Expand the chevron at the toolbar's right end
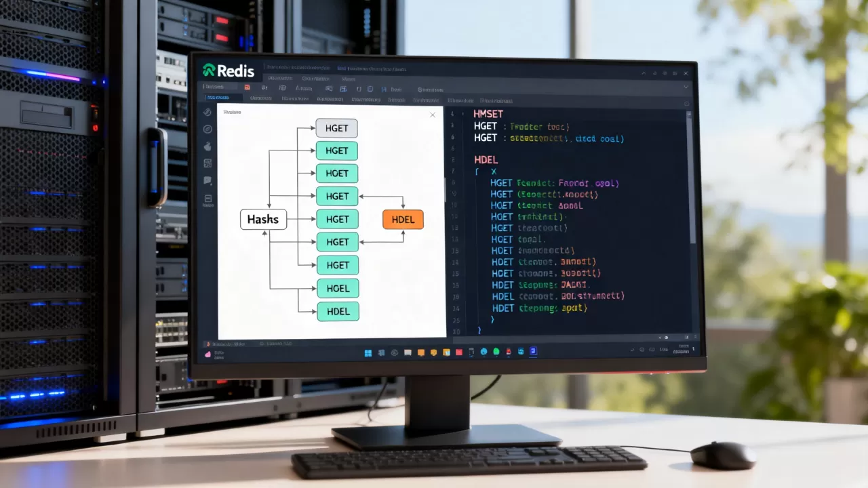The width and height of the screenshot is (868, 488). 686,87
